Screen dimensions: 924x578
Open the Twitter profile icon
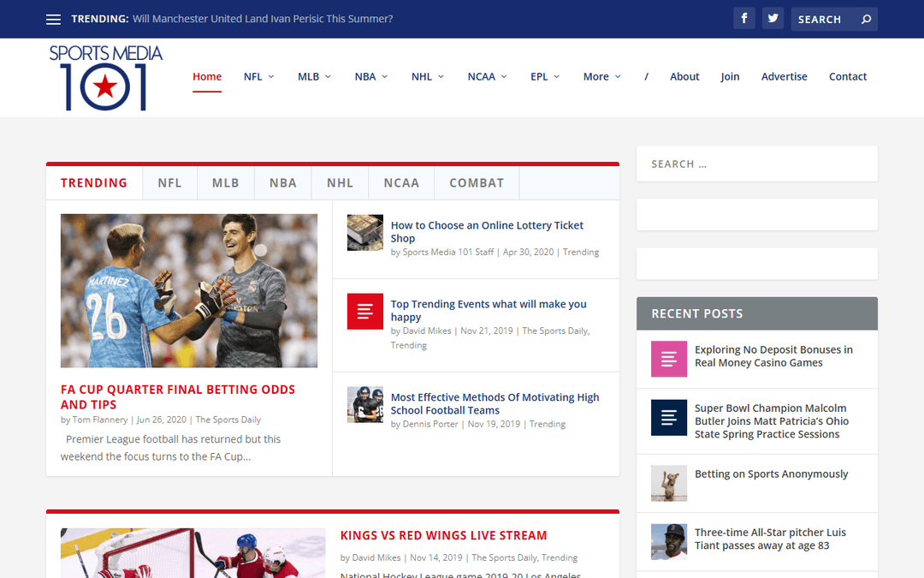(x=773, y=18)
